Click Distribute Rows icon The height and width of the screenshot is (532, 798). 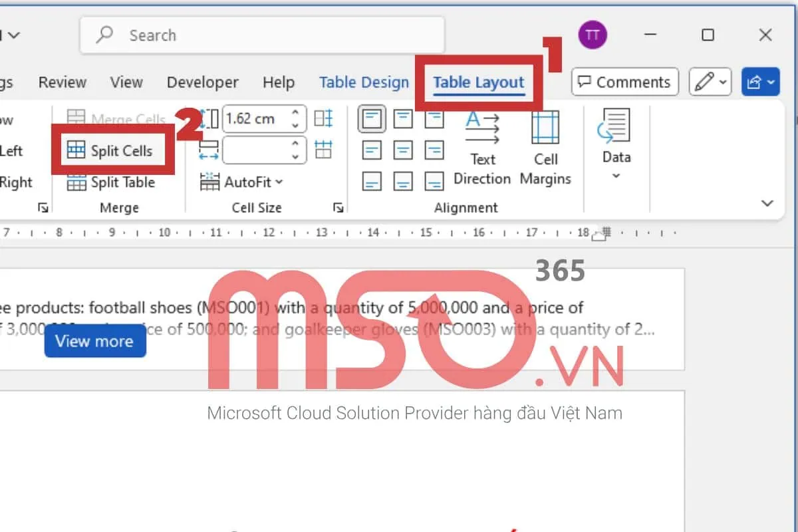pos(324,119)
